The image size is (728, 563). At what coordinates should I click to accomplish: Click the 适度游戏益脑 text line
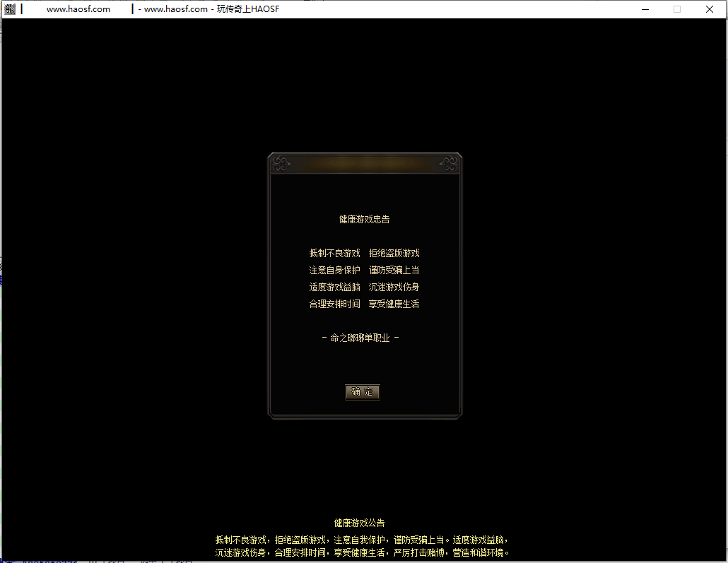(x=334, y=287)
